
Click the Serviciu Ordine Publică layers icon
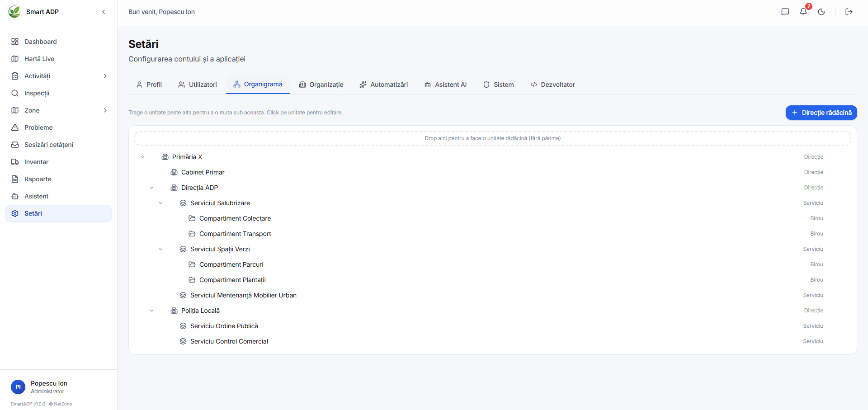pyautogui.click(x=183, y=326)
